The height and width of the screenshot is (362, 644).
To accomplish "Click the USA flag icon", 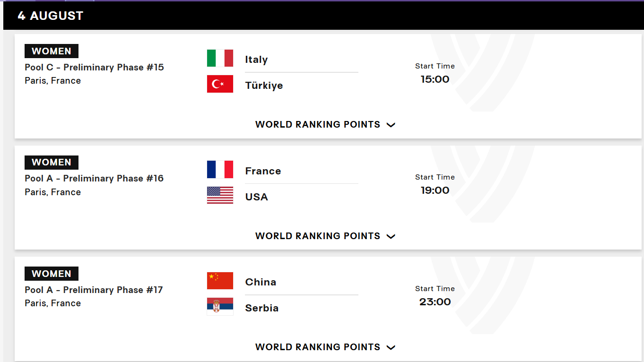I will coord(220,195).
